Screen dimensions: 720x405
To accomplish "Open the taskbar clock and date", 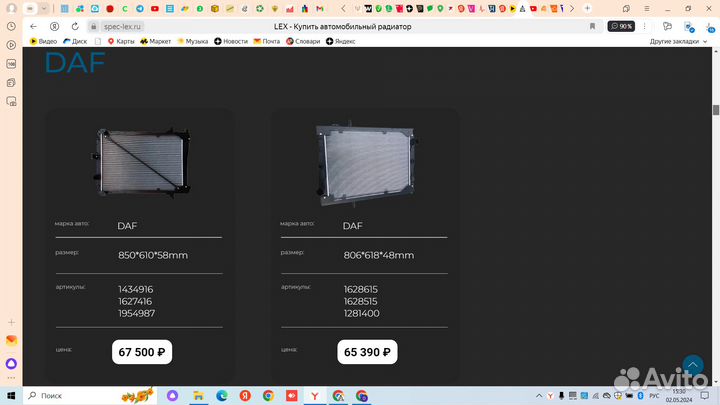I will [x=679, y=396].
